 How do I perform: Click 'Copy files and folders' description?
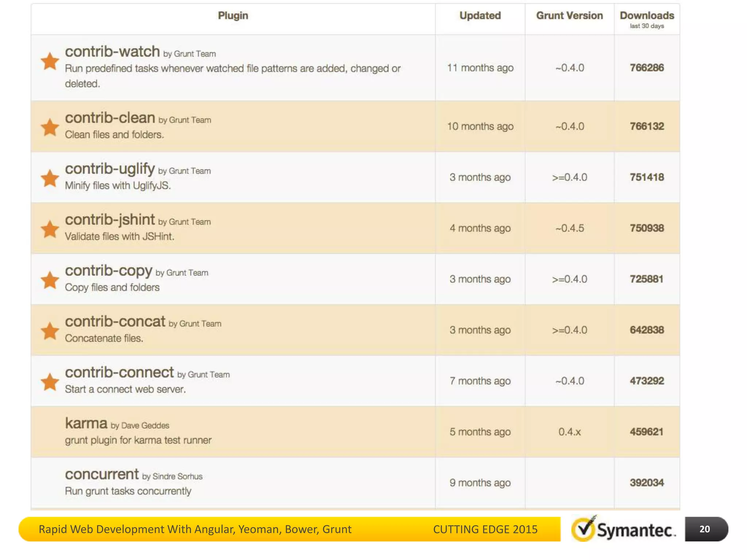click(112, 288)
